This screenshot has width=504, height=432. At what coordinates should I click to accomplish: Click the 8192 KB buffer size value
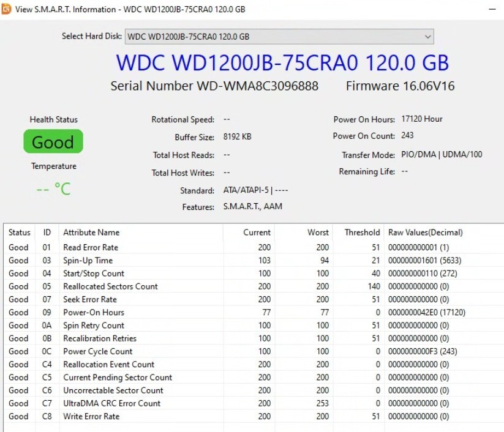237,136
